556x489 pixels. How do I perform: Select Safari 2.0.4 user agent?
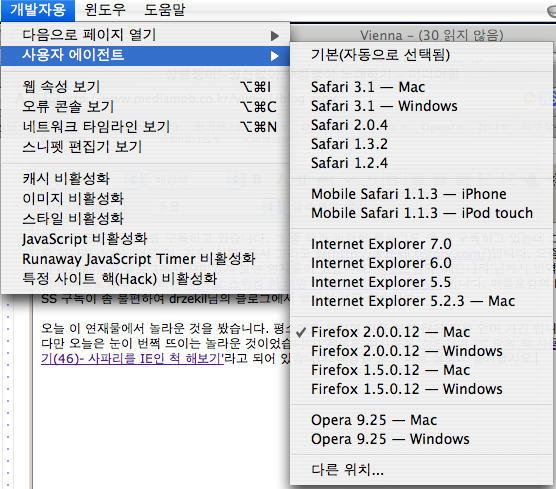(421, 125)
